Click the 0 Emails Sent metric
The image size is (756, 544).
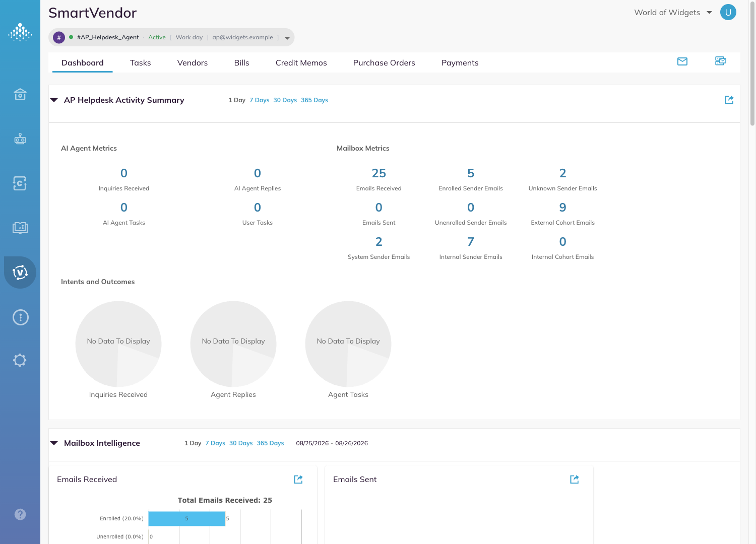[x=379, y=208]
